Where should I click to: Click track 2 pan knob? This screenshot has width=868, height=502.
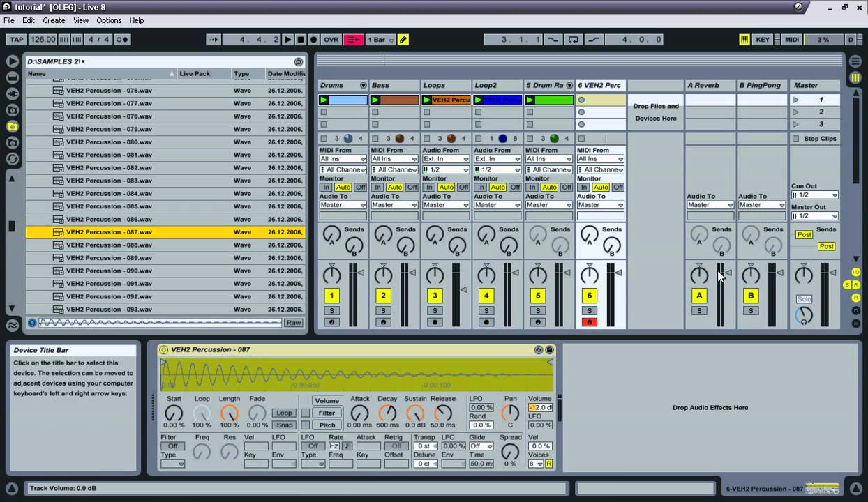tap(383, 275)
